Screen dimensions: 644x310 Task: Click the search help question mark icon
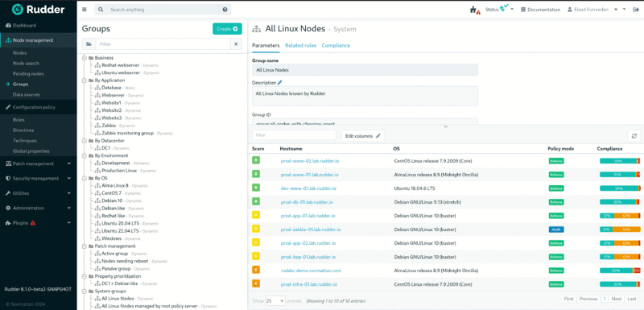pos(225,10)
